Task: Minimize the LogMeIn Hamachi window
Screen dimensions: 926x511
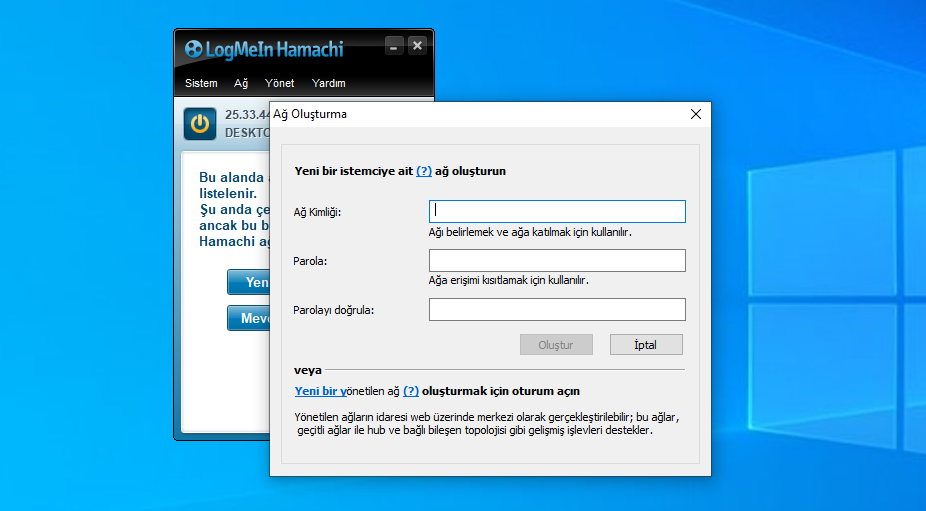Action: (x=394, y=46)
